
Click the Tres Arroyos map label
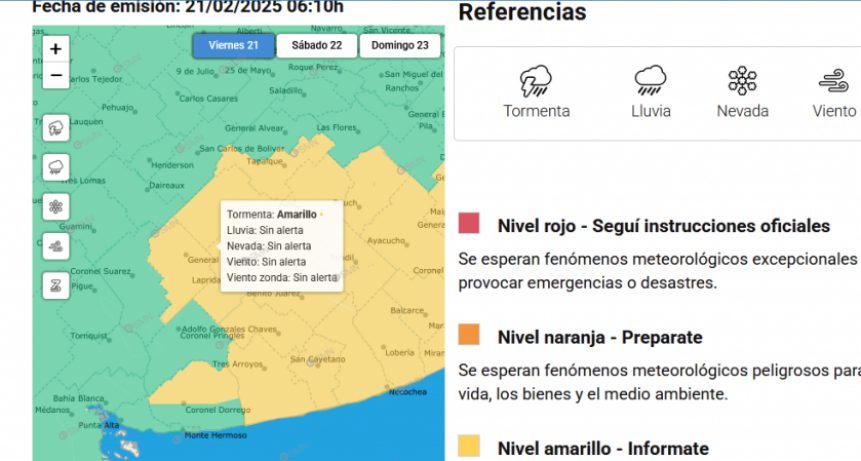click(237, 364)
